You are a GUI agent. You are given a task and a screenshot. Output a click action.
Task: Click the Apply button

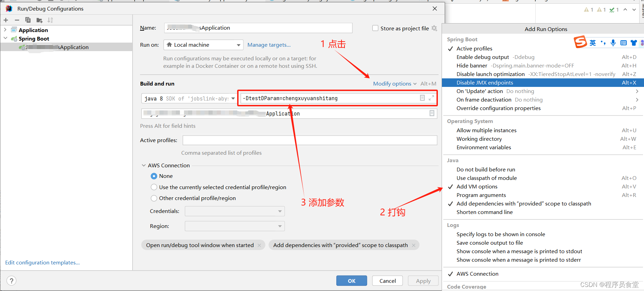pos(423,281)
